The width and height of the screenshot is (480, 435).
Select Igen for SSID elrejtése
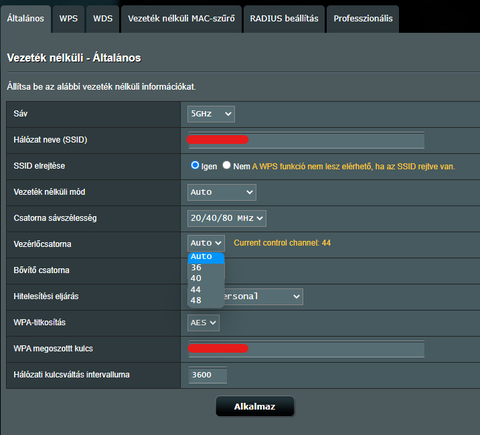pyautogui.click(x=195, y=165)
